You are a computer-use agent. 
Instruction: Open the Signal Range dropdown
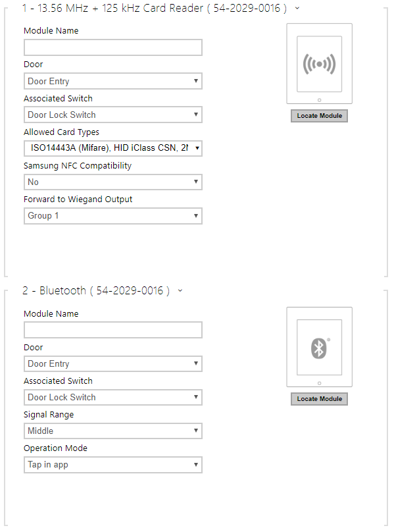point(113,431)
